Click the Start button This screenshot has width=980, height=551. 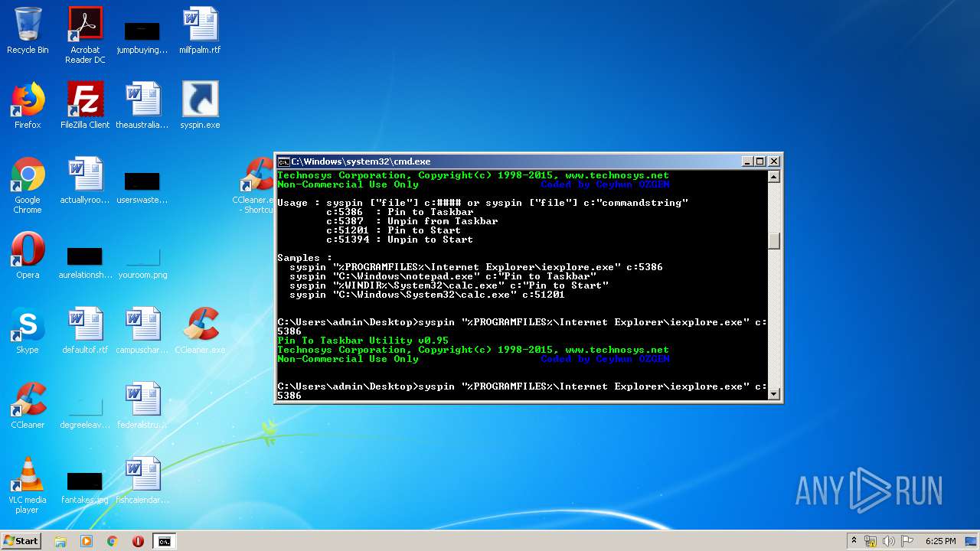[21, 541]
